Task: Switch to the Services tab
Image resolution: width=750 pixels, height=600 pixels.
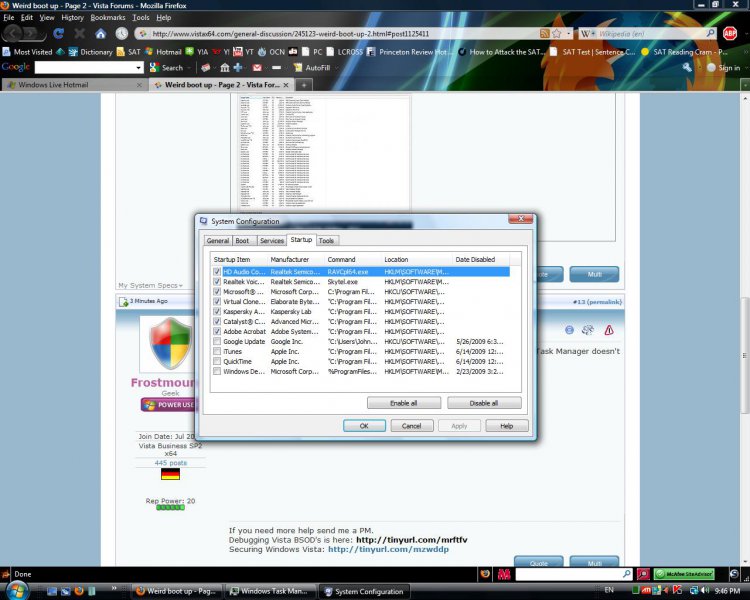Action: pyautogui.click(x=272, y=241)
